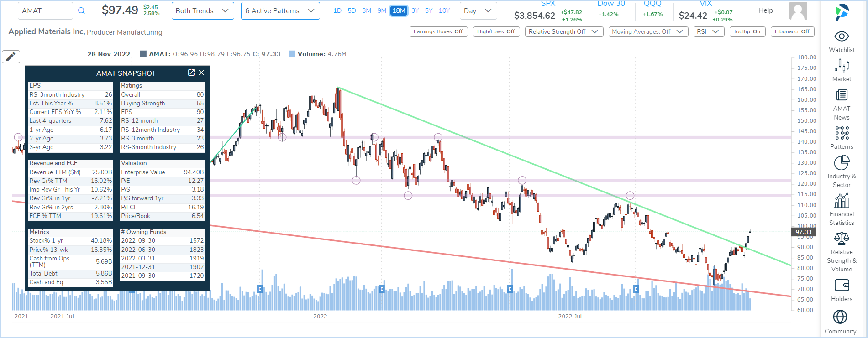Click 'Buying Strength' rating row
Image resolution: width=868 pixels, height=338 pixels.
coord(163,104)
